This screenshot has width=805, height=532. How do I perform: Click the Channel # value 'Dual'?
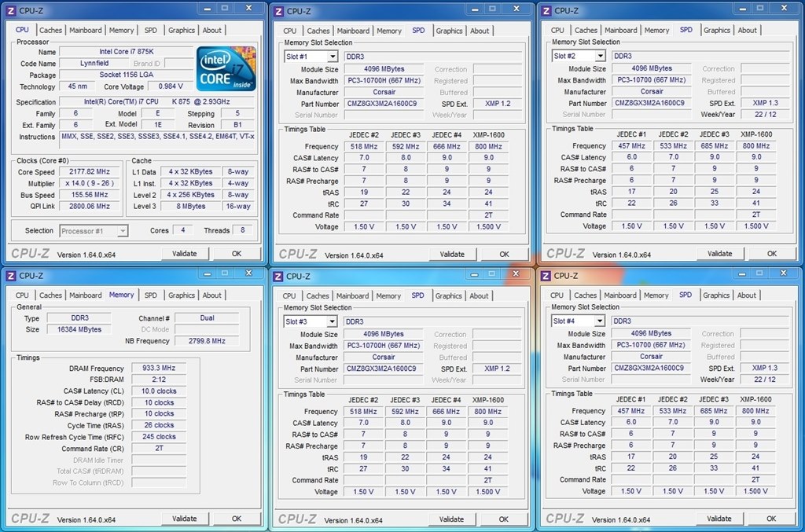coord(207,318)
